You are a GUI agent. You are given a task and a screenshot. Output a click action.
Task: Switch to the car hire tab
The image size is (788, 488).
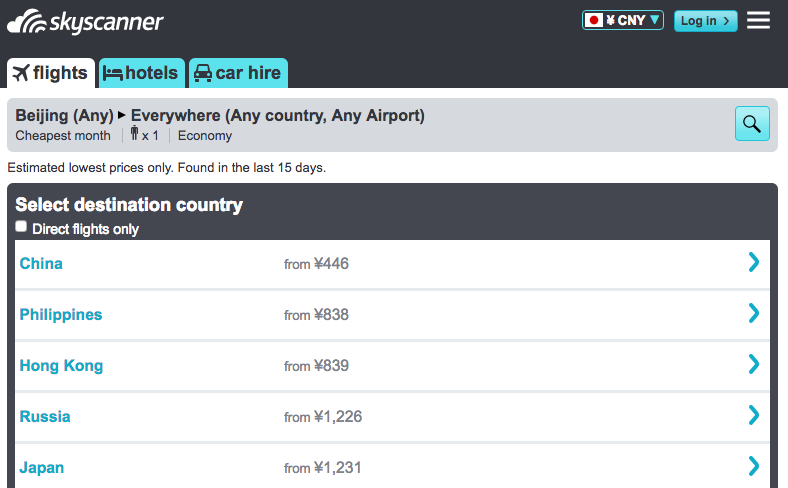(238, 73)
